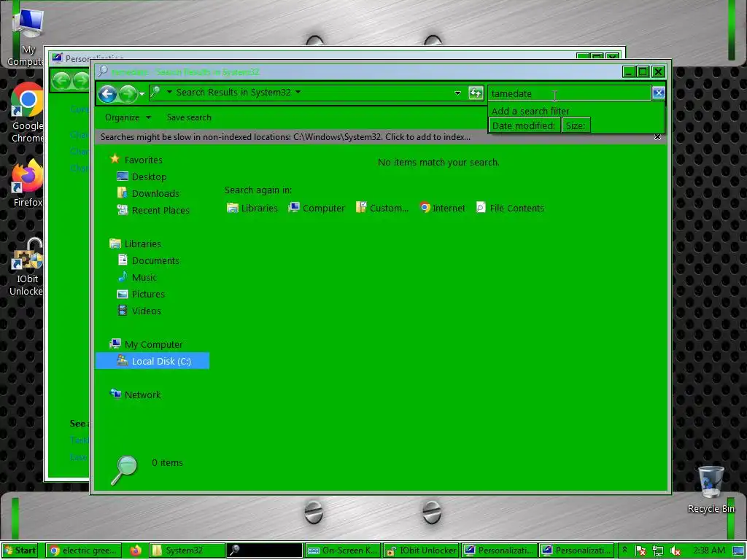Click the network tray icon
The image size is (747, 560).
click(658, 551)
